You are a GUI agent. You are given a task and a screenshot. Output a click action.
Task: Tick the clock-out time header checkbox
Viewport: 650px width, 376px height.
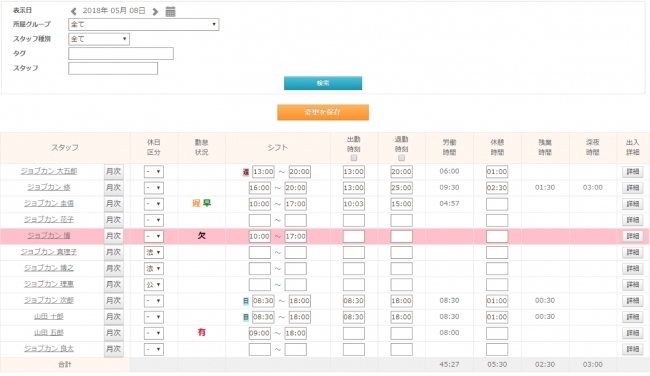click(401, 158)
